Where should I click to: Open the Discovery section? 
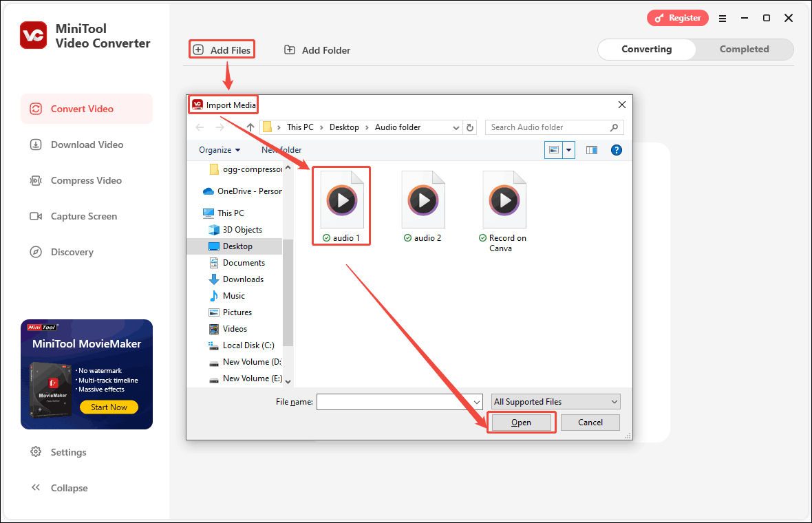(87, 252)
